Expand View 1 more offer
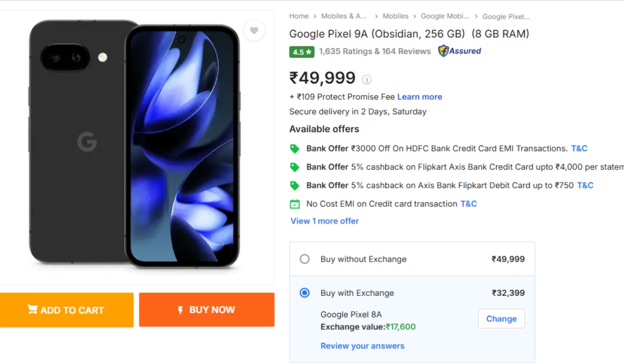The width and height of the screenshot is (624, 364). 324,221
